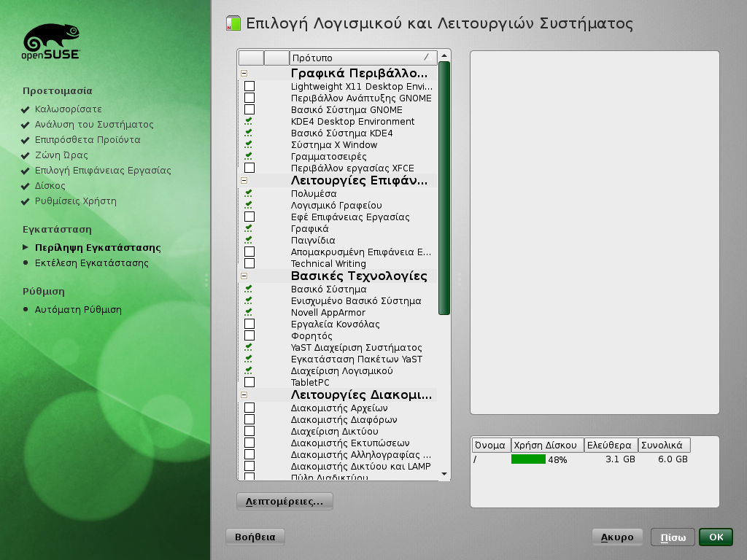
Task: Click install checkmark icon for Εγκατάσταση Πακέτων YaST
Action: (x=248, y=359)
